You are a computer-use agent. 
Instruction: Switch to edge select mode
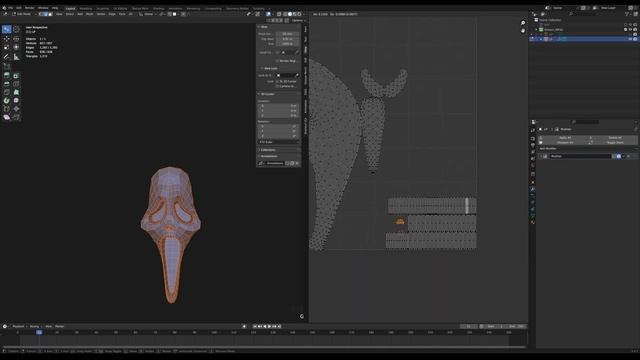point(46,14)
